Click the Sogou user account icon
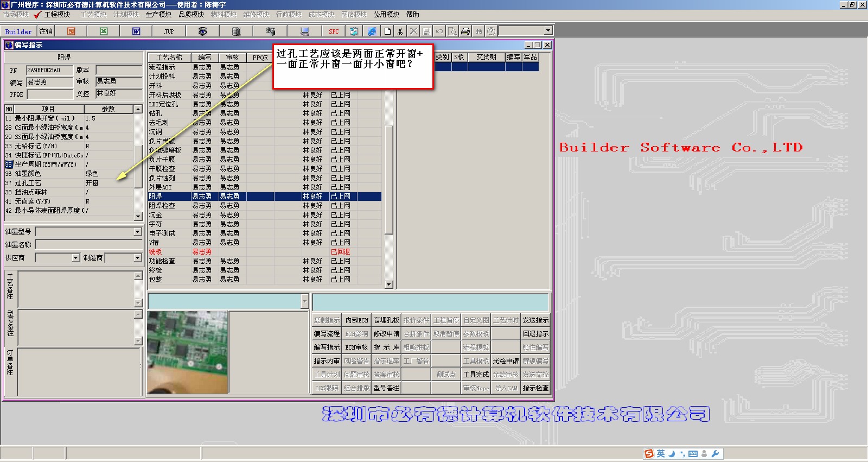The height and width of the screenshot is (462, 868). coord(704,454)
